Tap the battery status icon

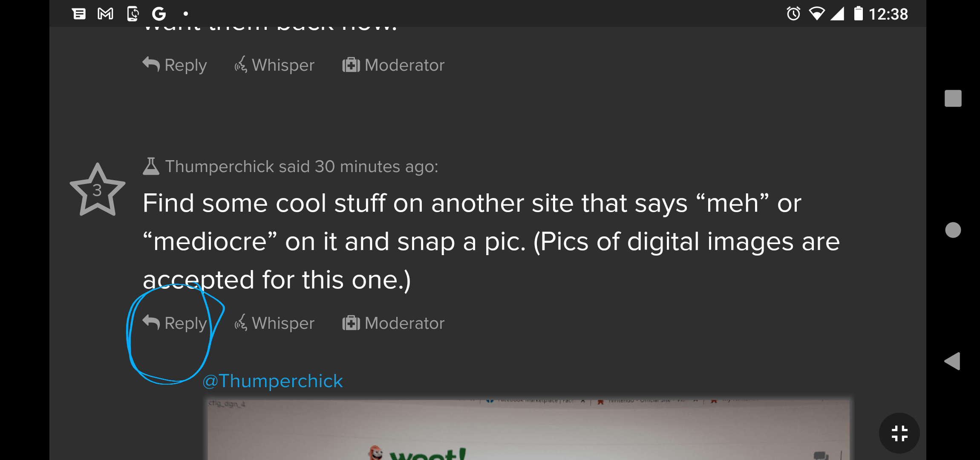pos(858,14)
